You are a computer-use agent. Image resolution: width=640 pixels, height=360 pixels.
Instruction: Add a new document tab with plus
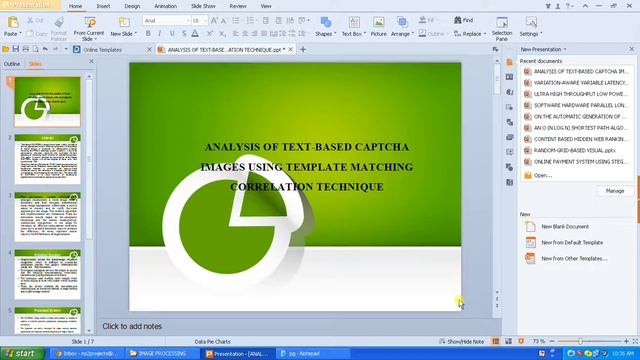coord(303,49)
